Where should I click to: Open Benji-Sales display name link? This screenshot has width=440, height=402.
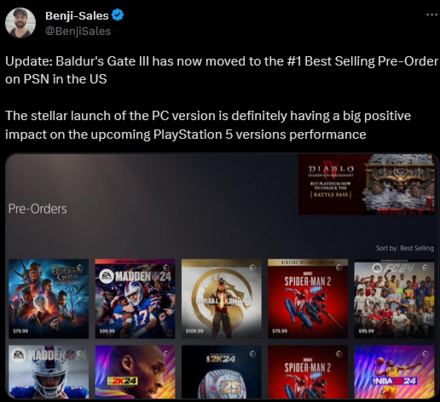coord(77,15)
